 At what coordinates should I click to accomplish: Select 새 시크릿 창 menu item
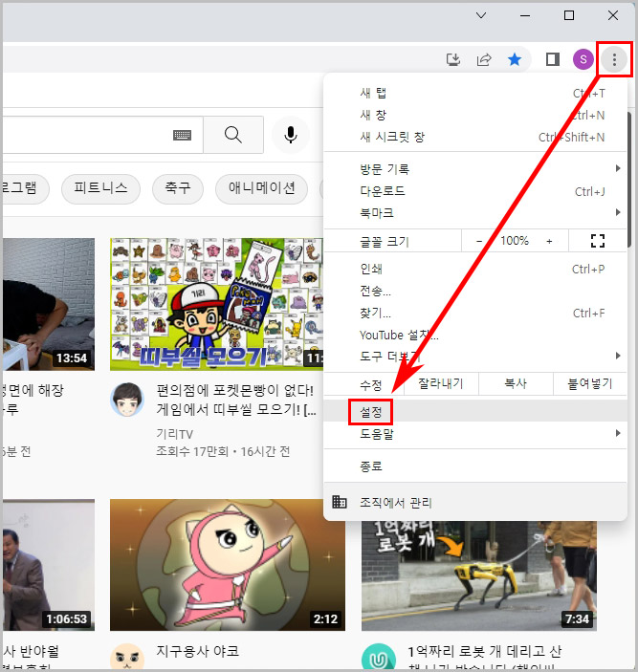coord(475,137)
